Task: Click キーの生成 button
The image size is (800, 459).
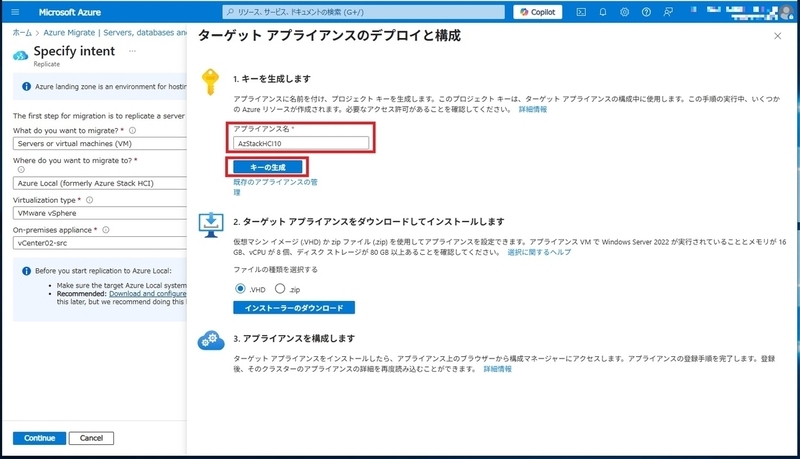Action: coord(268,167)
